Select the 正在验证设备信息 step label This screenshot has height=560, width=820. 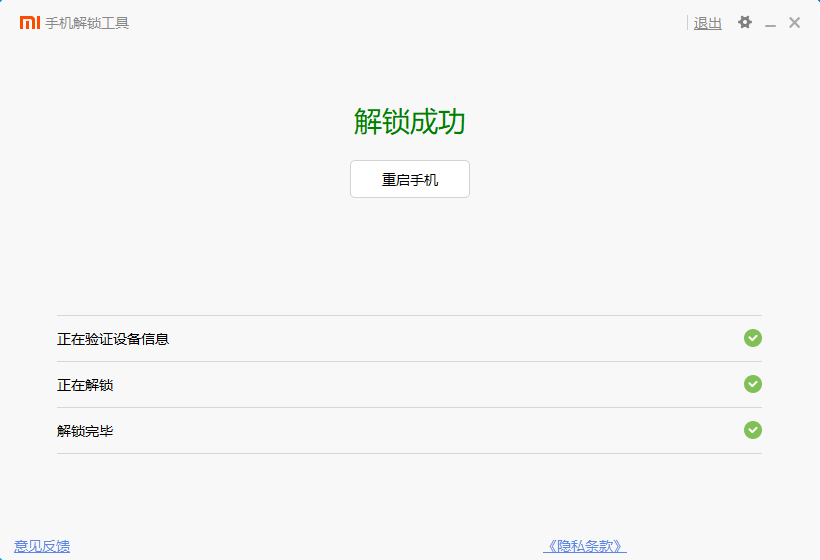click(113, 339)
